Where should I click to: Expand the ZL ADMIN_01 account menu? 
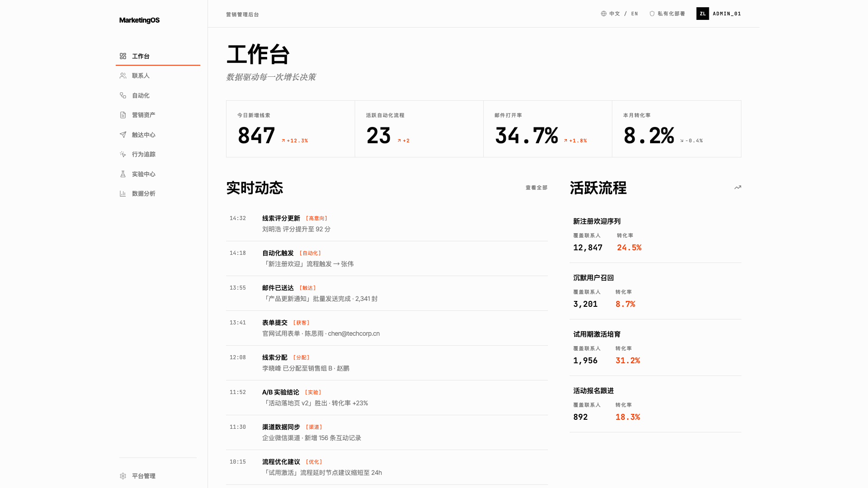point(719,14)
